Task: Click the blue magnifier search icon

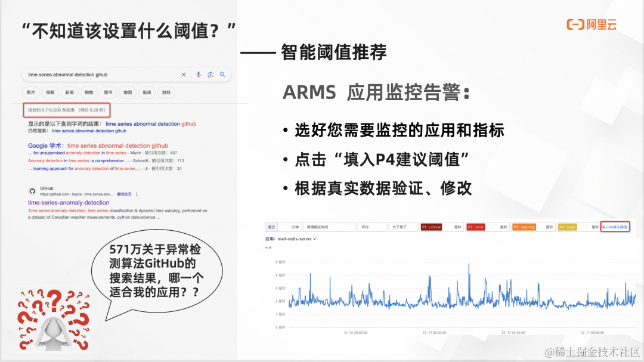Action: 222,75
